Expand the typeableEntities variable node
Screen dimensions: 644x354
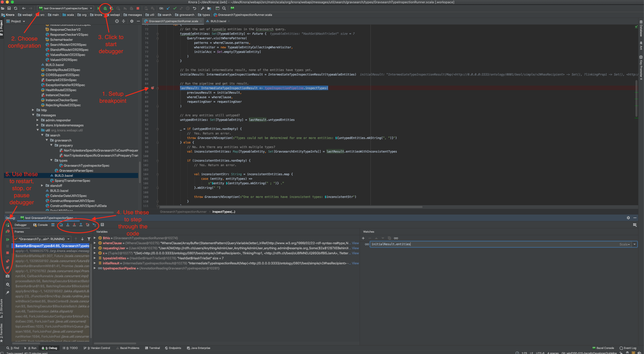tap(95, 258)
